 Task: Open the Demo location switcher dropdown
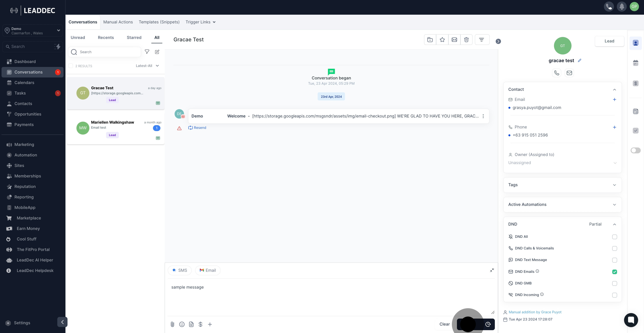click(x=32, y=31)
